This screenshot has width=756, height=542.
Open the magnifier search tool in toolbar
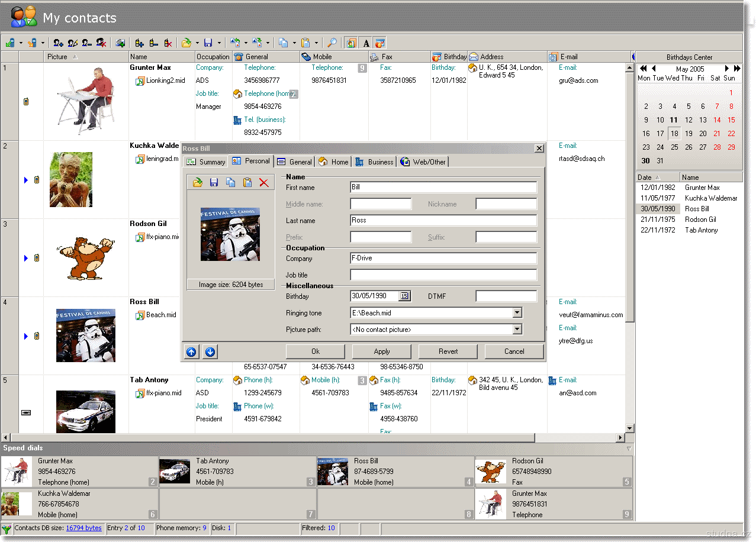pyautogui.click(x=332, y=43)
